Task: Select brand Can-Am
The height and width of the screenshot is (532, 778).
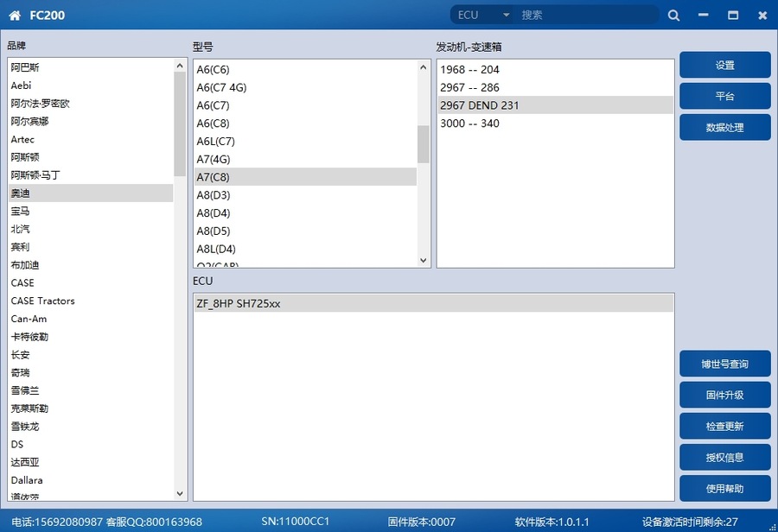Action: (x=91, y=319)
